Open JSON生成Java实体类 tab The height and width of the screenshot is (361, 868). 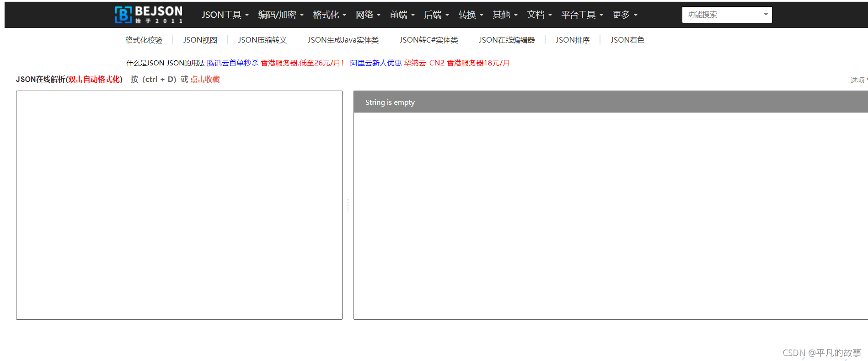343,40
